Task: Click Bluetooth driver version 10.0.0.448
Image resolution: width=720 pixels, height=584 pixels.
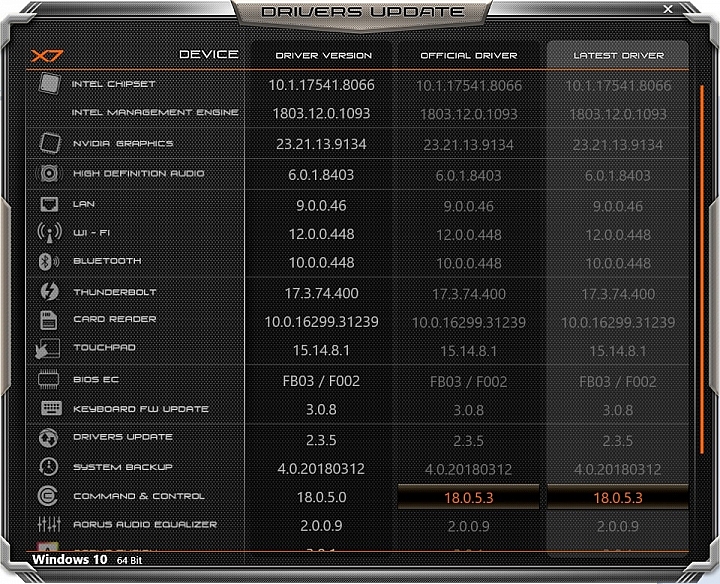Action: (321, 263)
